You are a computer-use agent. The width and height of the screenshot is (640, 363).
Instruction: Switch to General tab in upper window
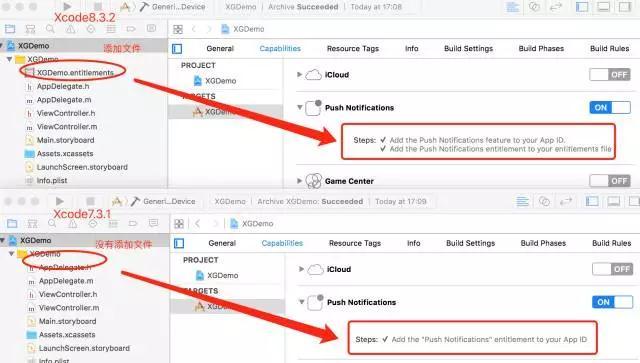(220, 49)
